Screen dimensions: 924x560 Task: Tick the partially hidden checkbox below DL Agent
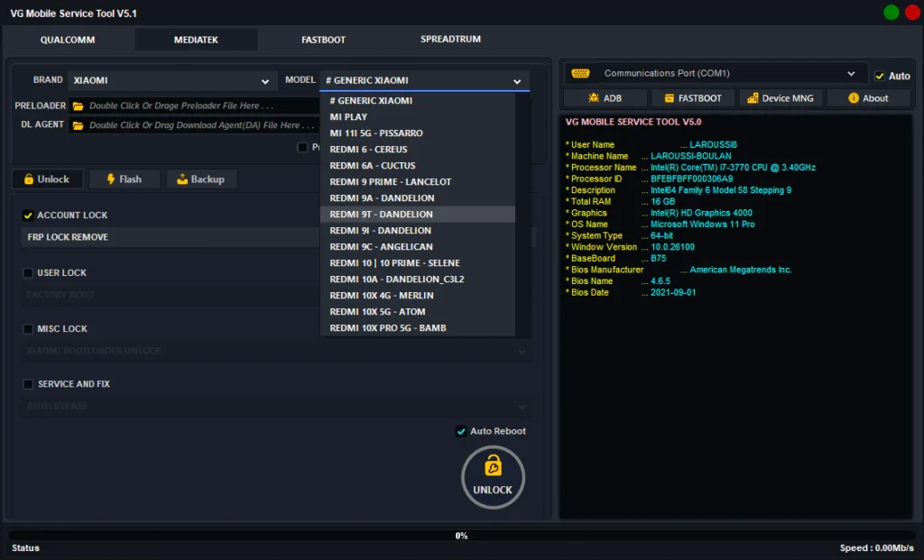coord(302,147)
